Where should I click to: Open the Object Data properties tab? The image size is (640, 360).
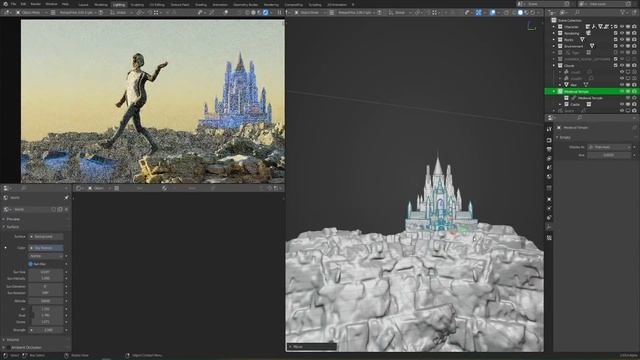(x=549, y=227)
